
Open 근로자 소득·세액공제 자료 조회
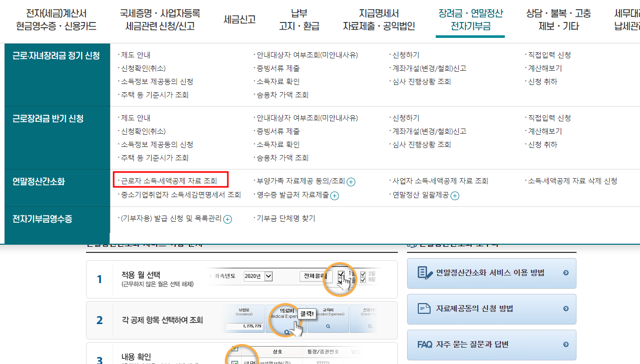click(x=169, y=180)
